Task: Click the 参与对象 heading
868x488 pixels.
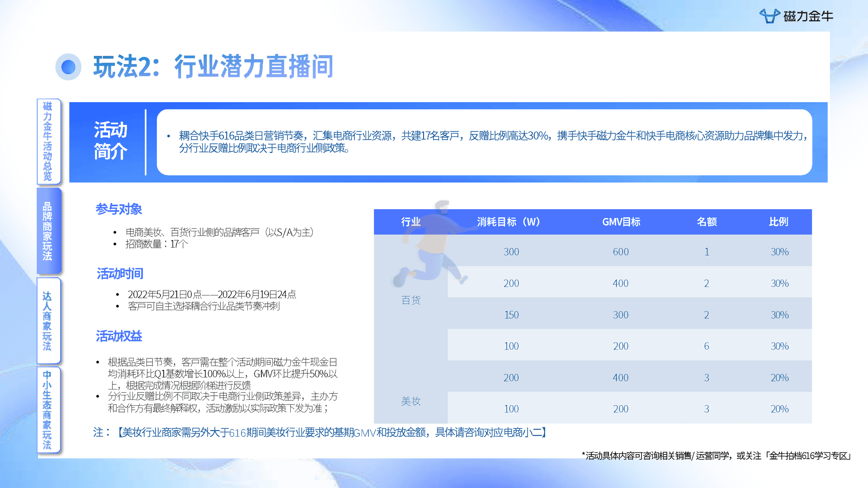Action: pyautogui.click(x=119, y=209)
